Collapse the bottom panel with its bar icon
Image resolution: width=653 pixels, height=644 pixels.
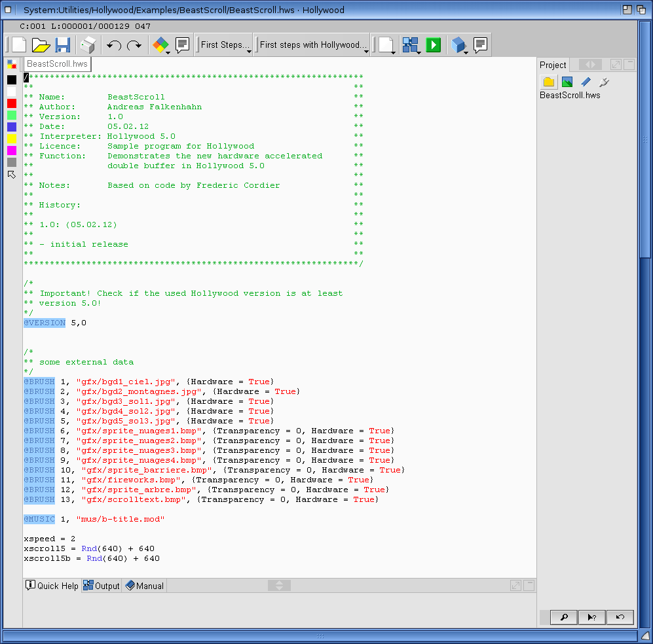pyautogui.click(x=529, y=586)
